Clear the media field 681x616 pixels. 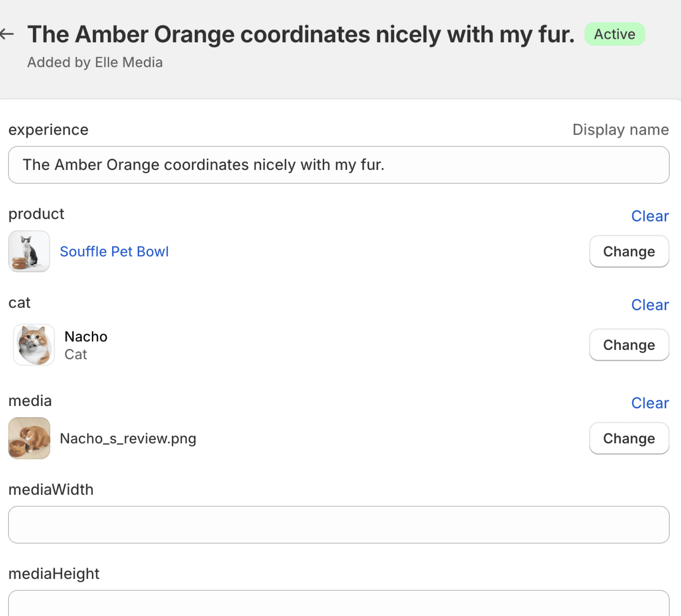[x=650, y=403]
